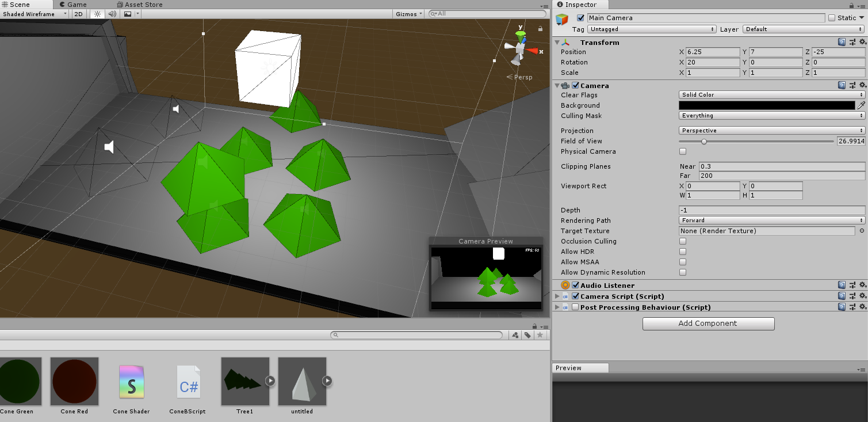Open Shaded Wireframe draw mode dropdown
Screen dimensions: 868x422
35,14
